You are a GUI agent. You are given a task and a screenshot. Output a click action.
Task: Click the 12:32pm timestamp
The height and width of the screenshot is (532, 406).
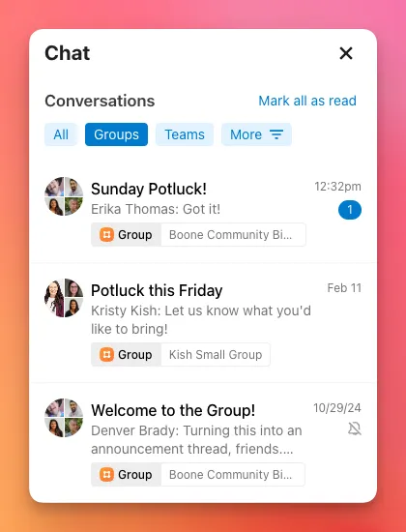(337, 187)
